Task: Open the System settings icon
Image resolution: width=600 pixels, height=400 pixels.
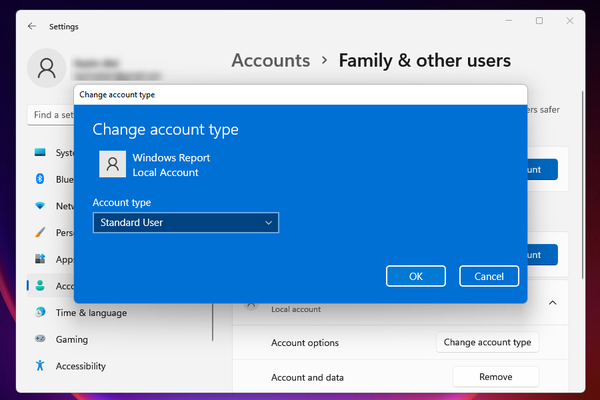Action: [x=40, y=153]
